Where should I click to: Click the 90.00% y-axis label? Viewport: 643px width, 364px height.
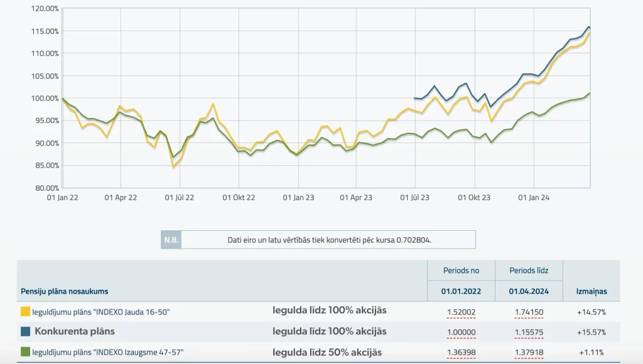[46, 143]
